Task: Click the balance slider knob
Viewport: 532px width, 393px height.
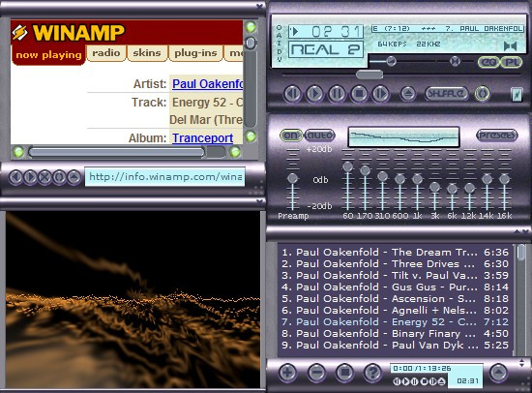Action: point(455,61)
